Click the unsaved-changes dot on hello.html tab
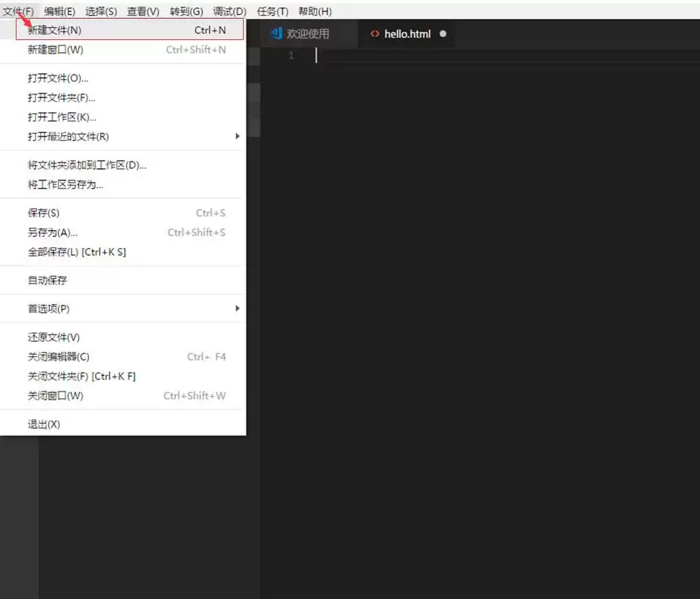The image size is (700, 599). pyautogui.click(x=442, y=34)
